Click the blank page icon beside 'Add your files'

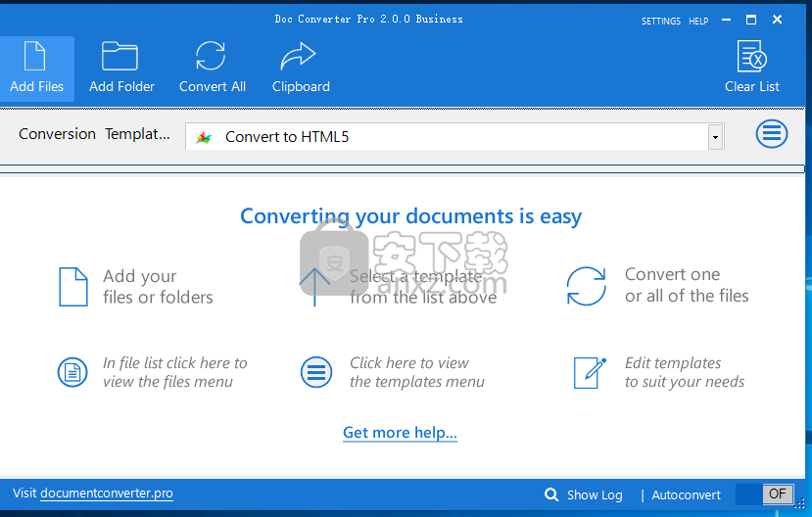tap(73, 287)
